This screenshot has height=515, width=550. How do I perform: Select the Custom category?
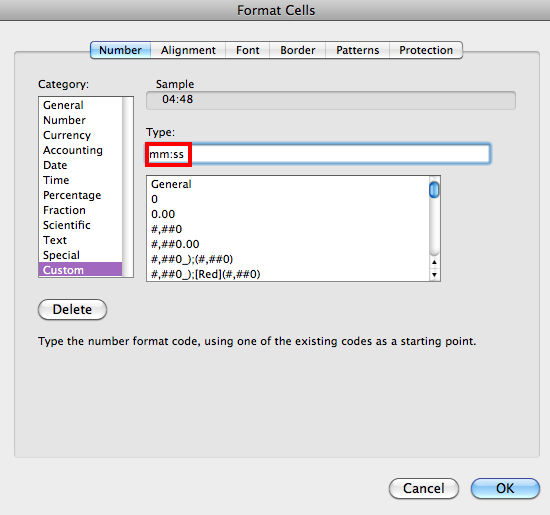[80, 270]
